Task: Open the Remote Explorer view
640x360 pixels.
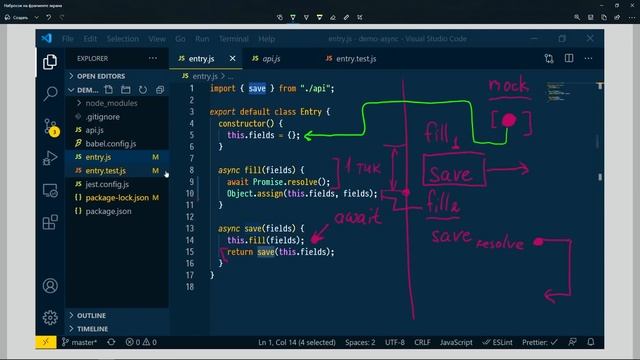Action: tap(50, 191)
